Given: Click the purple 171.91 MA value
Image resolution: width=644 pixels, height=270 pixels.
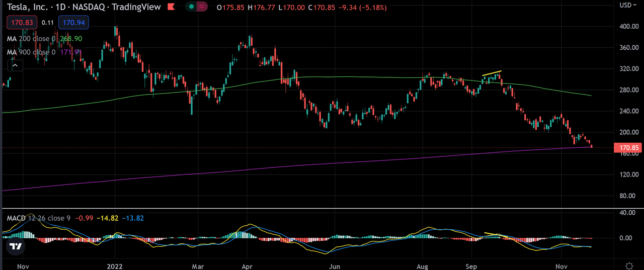Looking at the screenshot, I should pos(71,52).
